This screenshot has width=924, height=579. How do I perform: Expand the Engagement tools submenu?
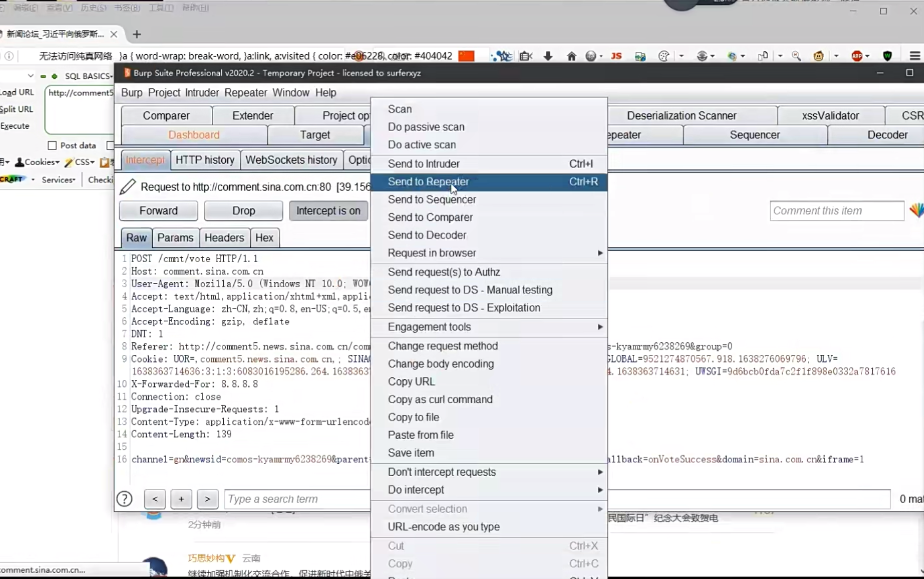pos(489,327)
